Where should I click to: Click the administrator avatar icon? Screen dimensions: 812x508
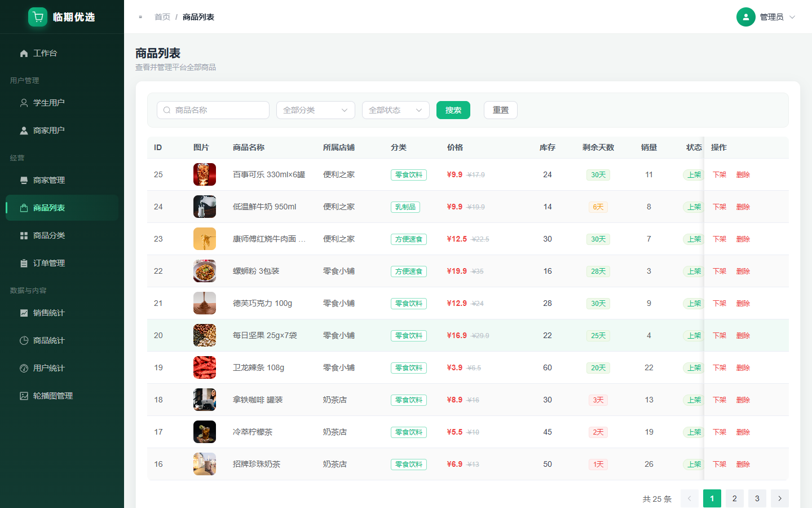(746, 17)
